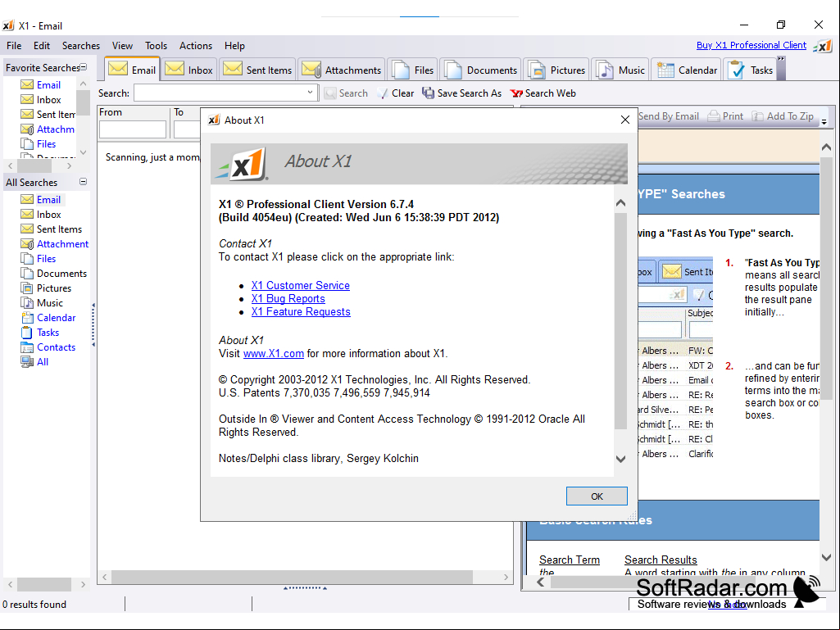840x630 pixels.
Task: Click Music icon in All Searches list
Action: pyautogui.click(x=27, y=303)
